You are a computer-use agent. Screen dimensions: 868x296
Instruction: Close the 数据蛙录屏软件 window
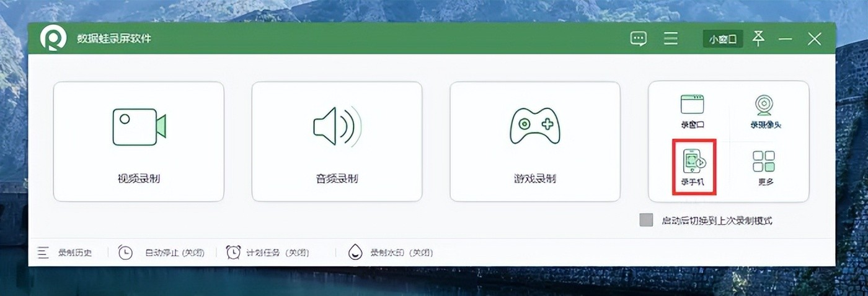[x=814, y=39]
